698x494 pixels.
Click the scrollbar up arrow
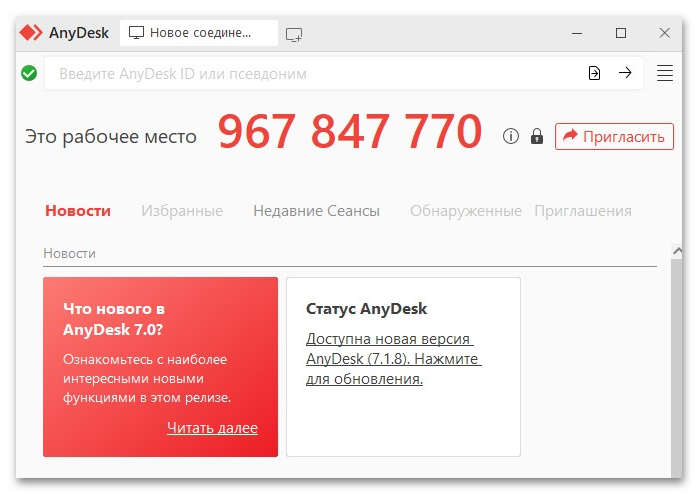pyautogui.click(x=677, y=251)
